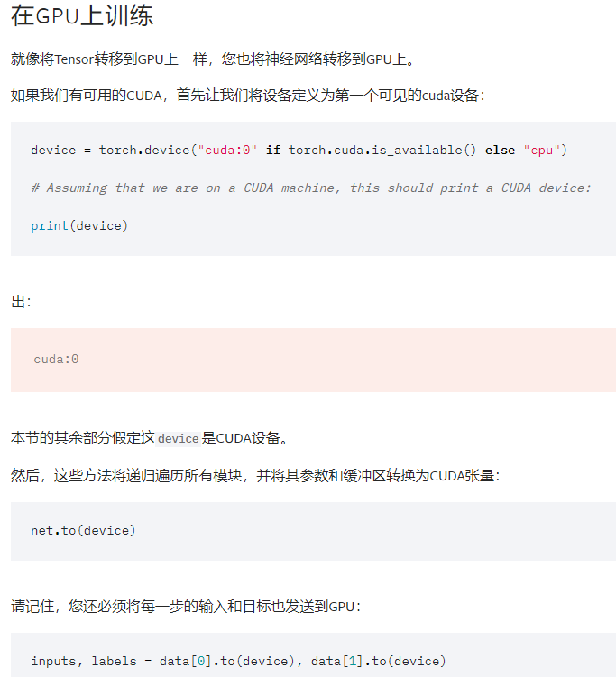Click the cuda:0 output text in the pink box

56,359
